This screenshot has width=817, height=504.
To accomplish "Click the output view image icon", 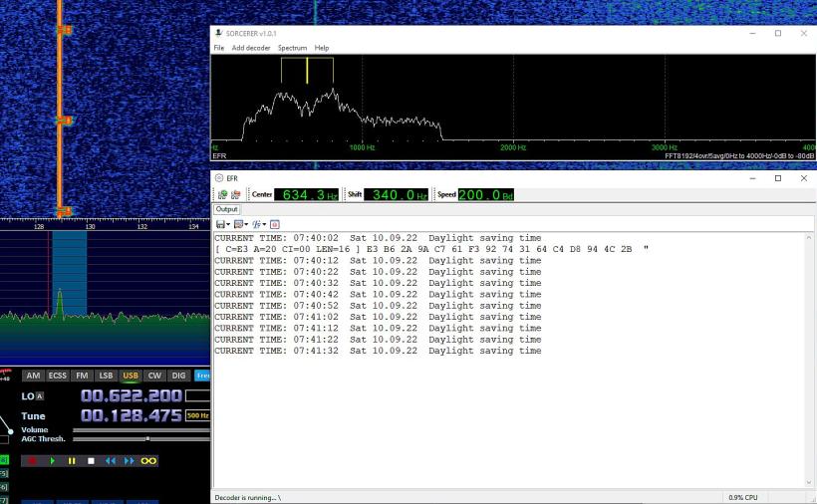I will [x=239, y=224].
